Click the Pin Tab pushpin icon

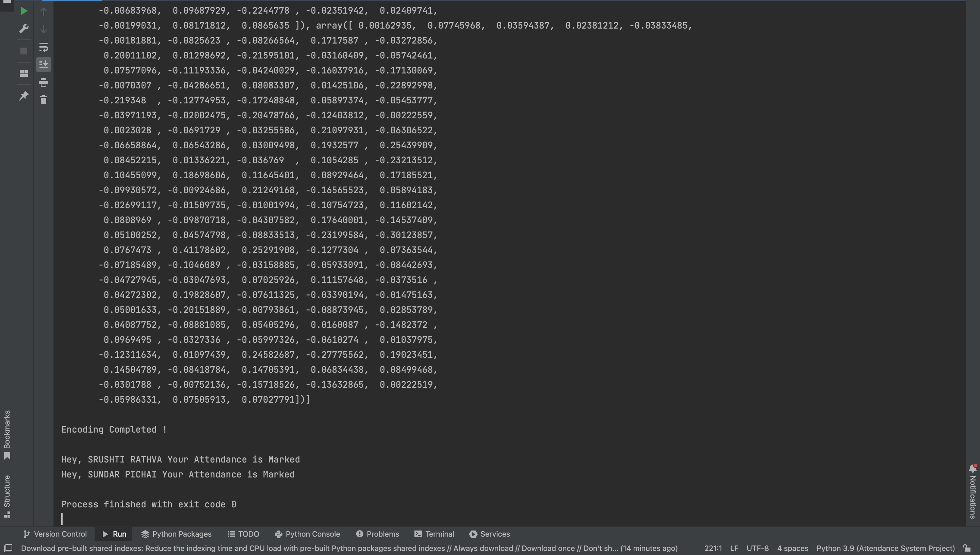click(23, 96)
